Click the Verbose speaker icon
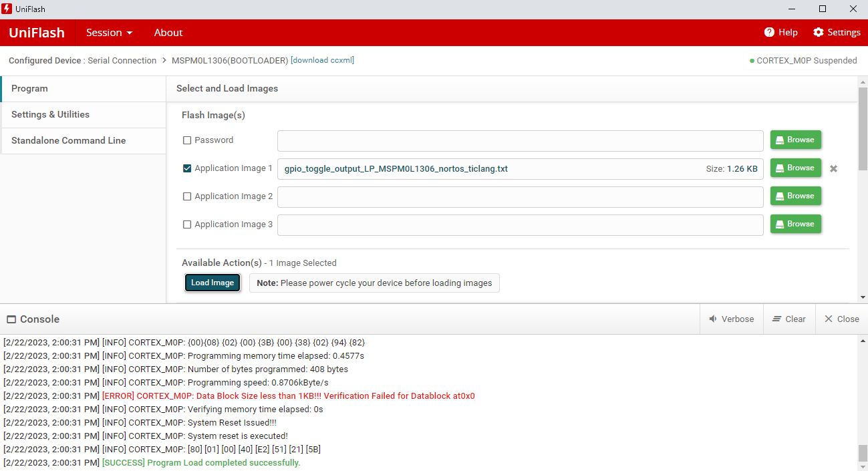This screenshot has width=868, height=471. (x=713, y=319)
